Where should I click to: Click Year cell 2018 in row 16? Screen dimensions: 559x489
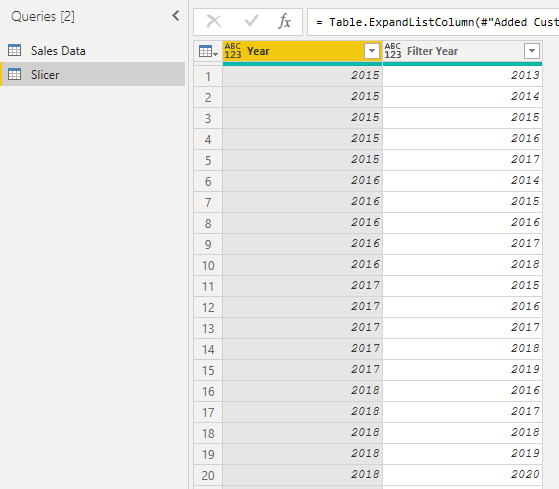point(302,391)
